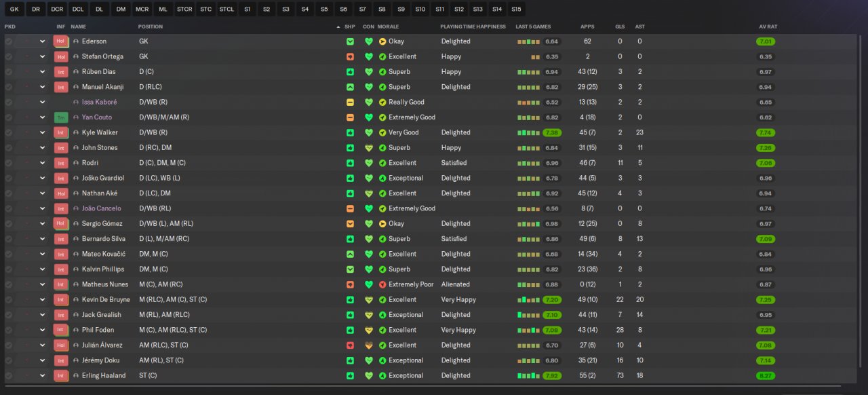Click Julián Álvarez's condition heart icon
The height and width of the screenshot is (395, 868).
point(369,345)
